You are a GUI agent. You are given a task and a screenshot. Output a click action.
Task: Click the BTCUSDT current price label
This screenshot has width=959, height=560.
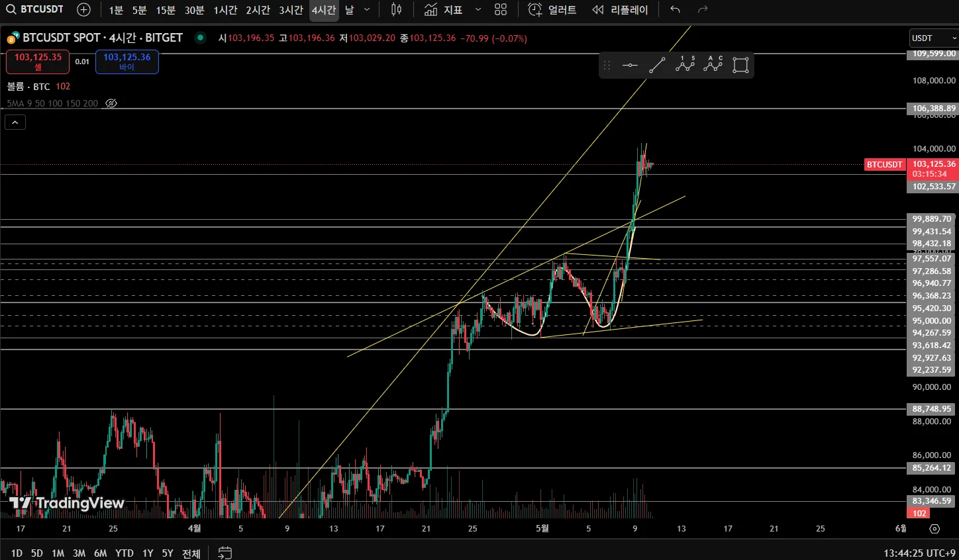click(x=884, y=165)
